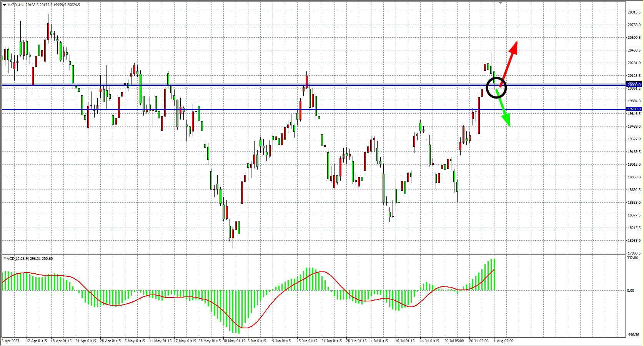Click the 20000.0 blue price label
This screenshot has height=346, width=644.
click(x=634, y=85)
